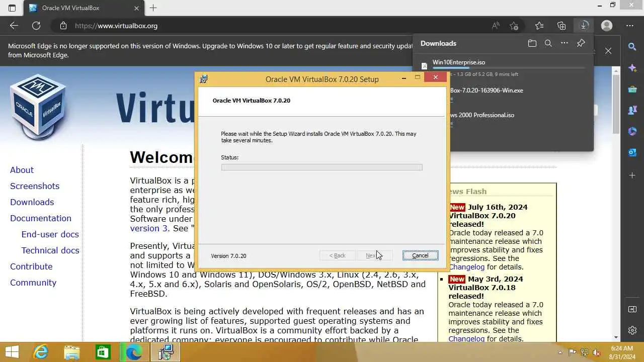Open downloads folder icon in Downloads panel
Screen dimensions: 644x362
[x=532, y=43]
